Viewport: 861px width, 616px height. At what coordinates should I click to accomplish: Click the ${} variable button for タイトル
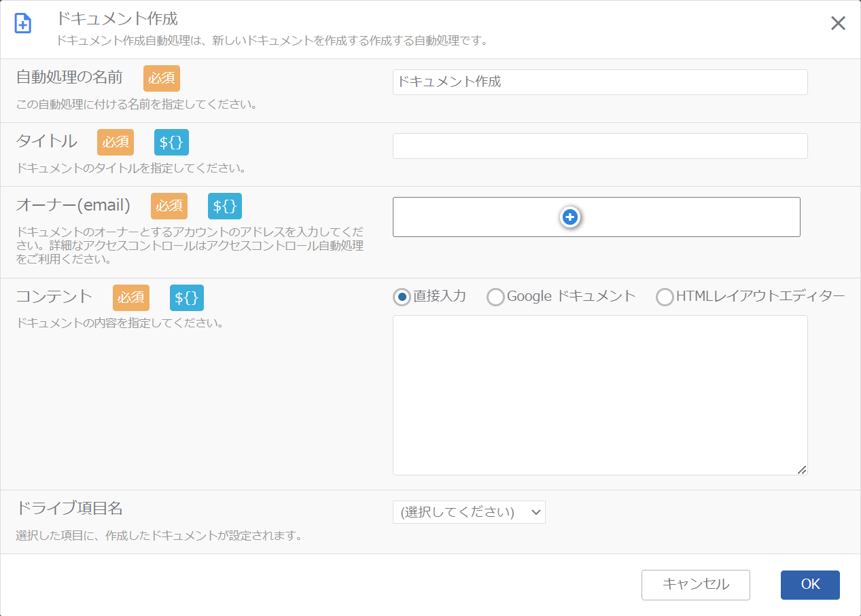pyautogui.click(x=171, y=142)
